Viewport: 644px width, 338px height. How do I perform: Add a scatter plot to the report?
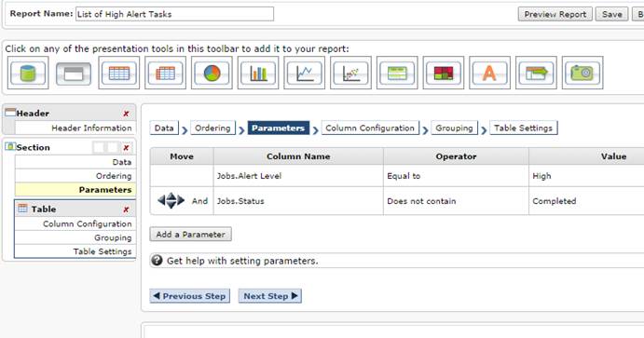click(350, 73)
